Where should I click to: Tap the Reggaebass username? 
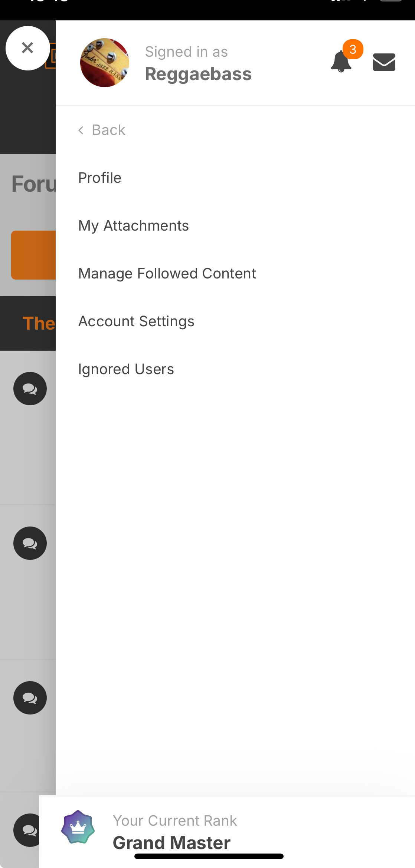point(198,74)
